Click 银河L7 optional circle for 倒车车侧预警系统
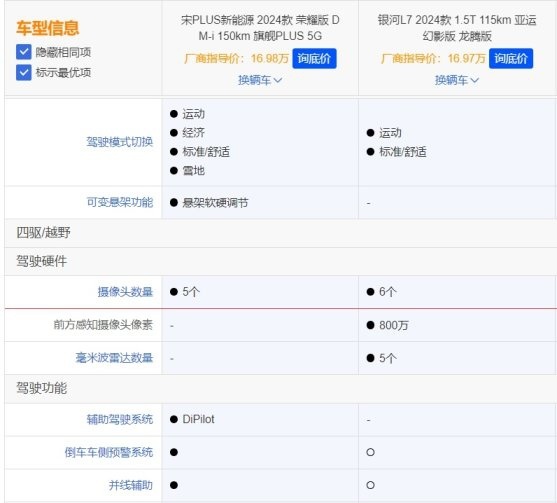The width and height of the screenshot is (557, 503). click(x=370, y=452)
